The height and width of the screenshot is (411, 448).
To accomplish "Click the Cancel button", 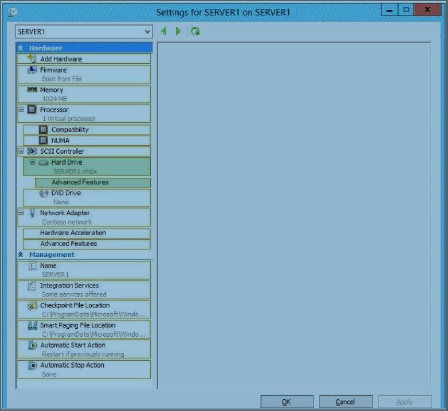I will (x=346, y=402).
